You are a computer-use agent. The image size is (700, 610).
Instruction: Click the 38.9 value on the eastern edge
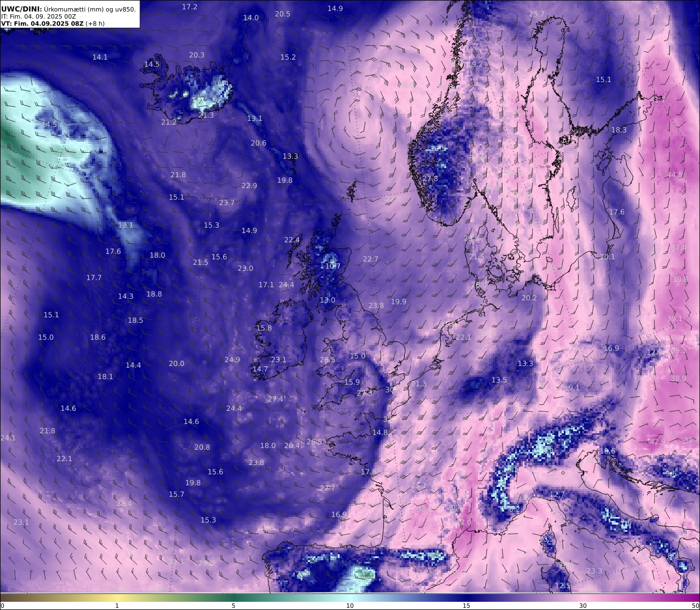[679, 379]
